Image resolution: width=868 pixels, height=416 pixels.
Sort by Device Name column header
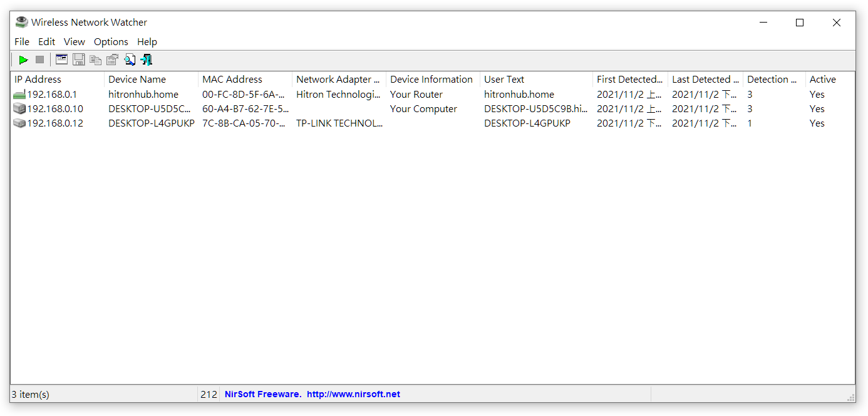pos(151,80)
